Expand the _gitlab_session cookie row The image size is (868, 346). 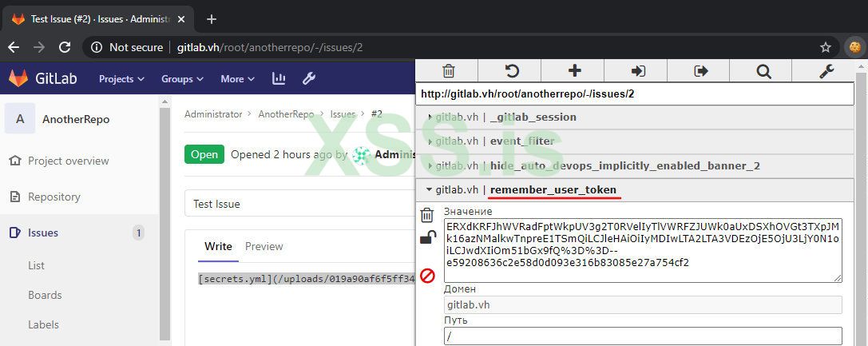[x=634, y=117]
